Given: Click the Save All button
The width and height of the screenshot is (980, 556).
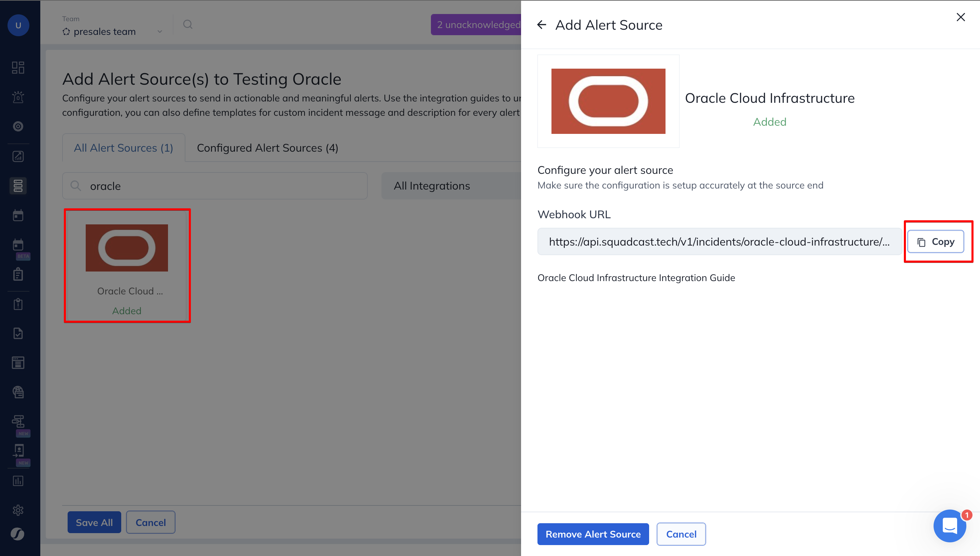Looking at the screenshot, I should 94,522.
